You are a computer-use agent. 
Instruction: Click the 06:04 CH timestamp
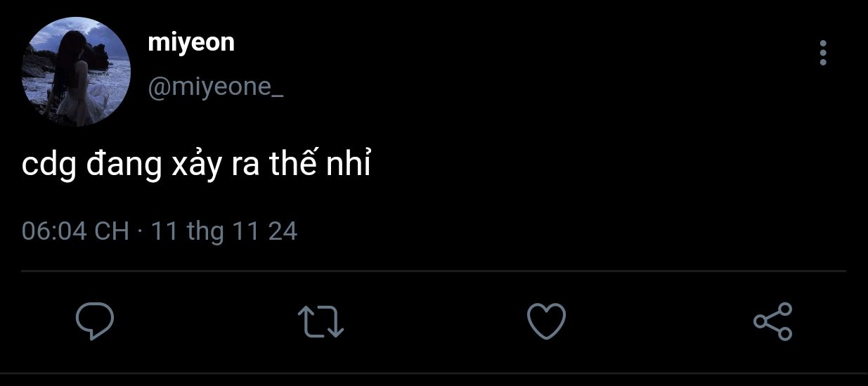click(x=75, y=231)
